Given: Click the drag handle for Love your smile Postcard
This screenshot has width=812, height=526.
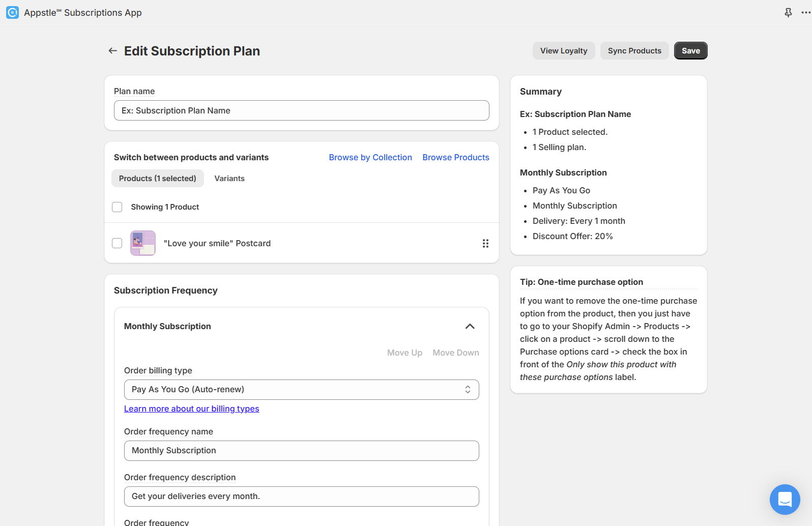Looking at the screenshot, I should click(x=485, y=244).
